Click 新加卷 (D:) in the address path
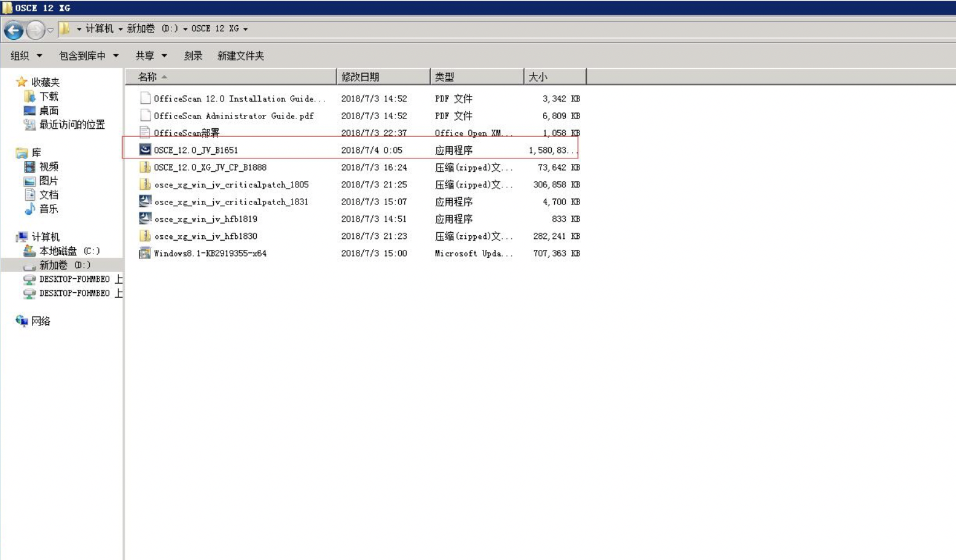 152,29
